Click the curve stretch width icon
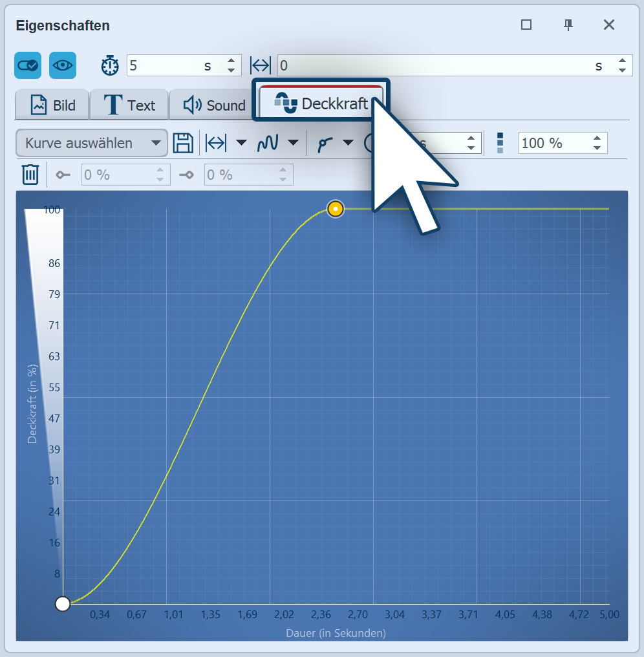This screenshot has height=657, width=644. pyautogui.click(x=216, y=143)
